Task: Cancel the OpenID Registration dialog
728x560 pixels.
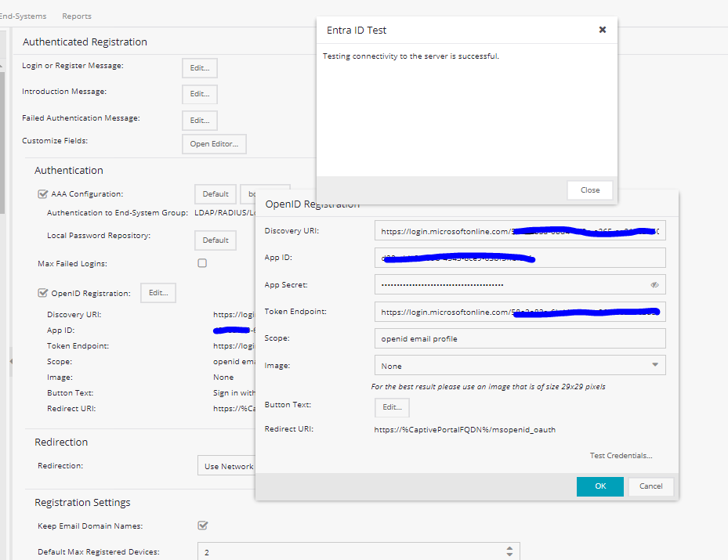Action: pos(650,486)
